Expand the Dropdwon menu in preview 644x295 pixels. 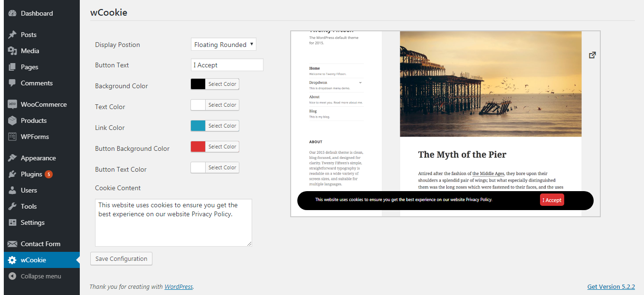(x=360, y=83)
